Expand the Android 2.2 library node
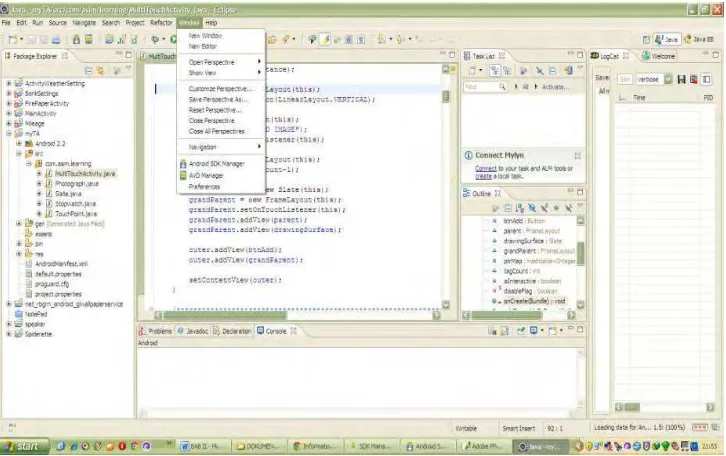 point(19,144)
